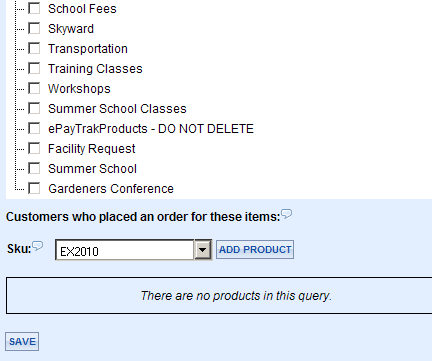432x361 pixels.
Task: Click the Gardeners Conference tree label
Action: tap(111, 189)
